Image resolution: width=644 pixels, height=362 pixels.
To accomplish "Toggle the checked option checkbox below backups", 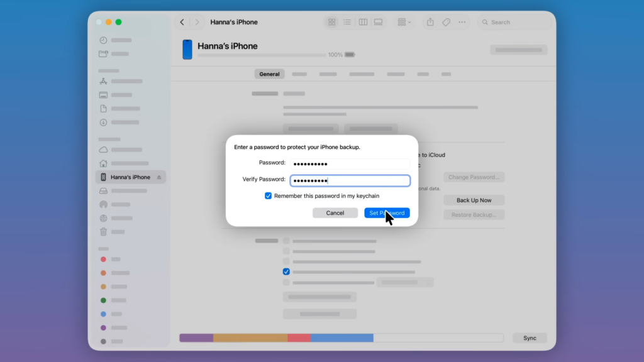I will [286, 271].
